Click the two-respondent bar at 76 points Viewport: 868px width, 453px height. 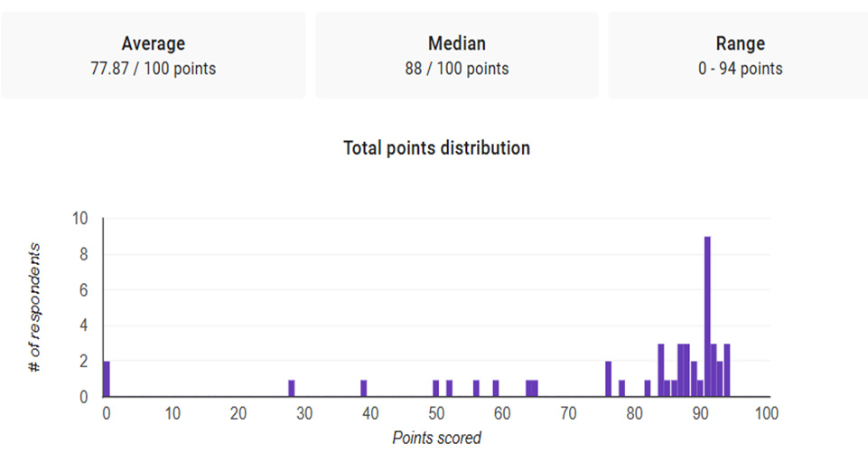coord(609,379)
